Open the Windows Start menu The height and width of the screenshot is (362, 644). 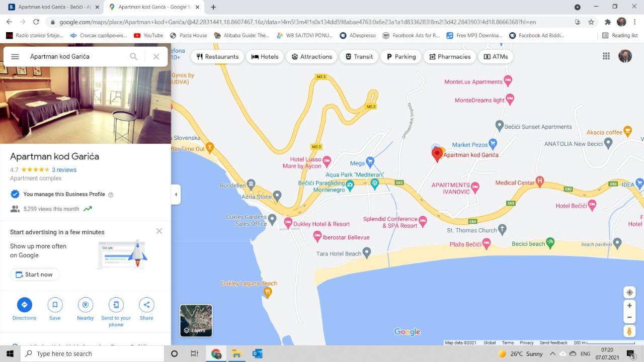(10, 353)
